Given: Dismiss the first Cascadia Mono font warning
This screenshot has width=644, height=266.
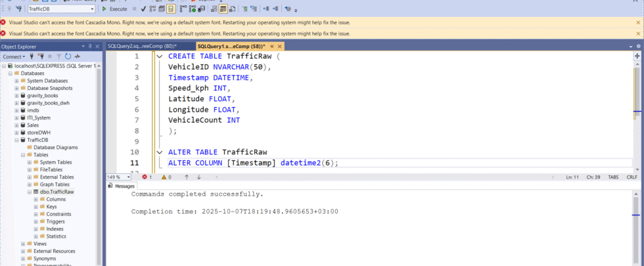Looking at the screenshot, I should click(638, 22).
